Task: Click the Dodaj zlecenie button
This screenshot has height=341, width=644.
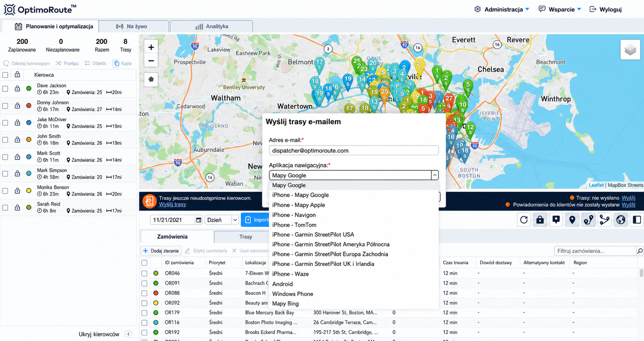Action: 161,251
